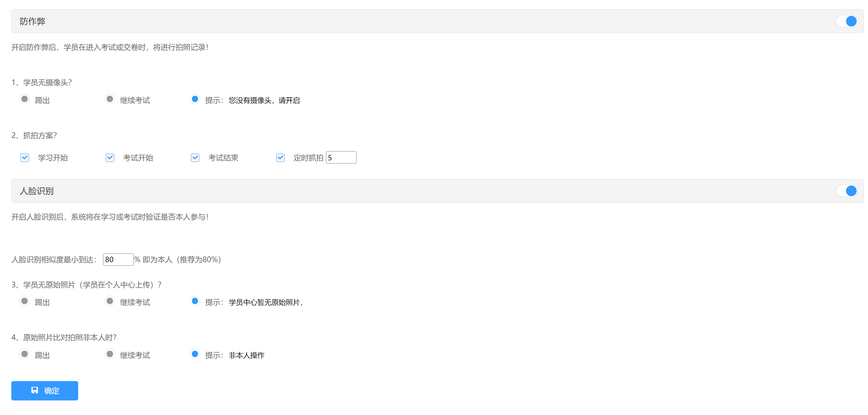Click the 确定 confirm button

pos(45,391)
